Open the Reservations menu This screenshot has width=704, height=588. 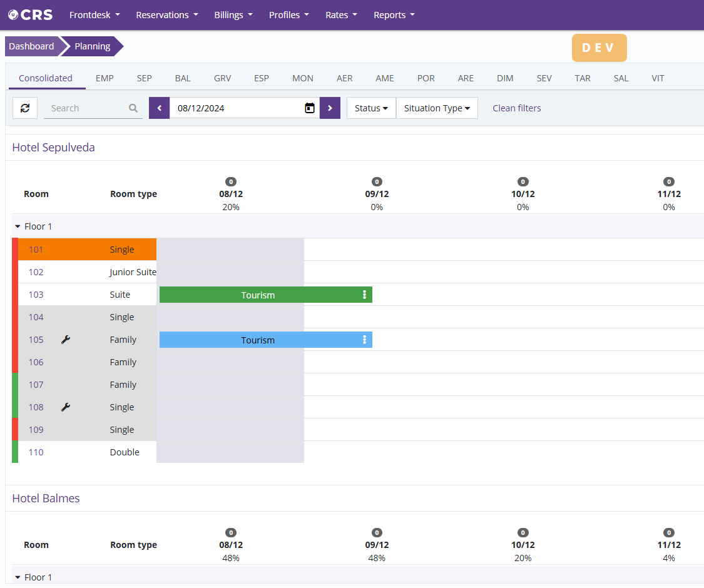[x=166, y=15]
